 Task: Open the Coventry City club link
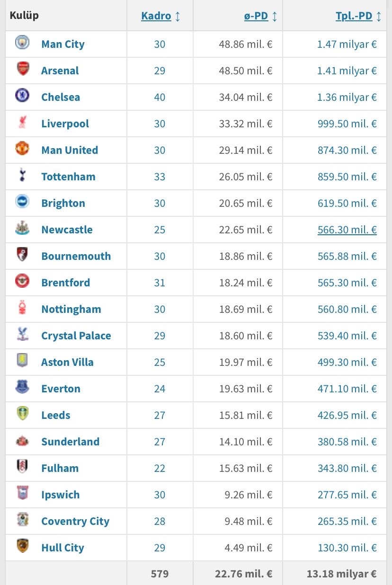pyautogui.click(x=75, y=521)
